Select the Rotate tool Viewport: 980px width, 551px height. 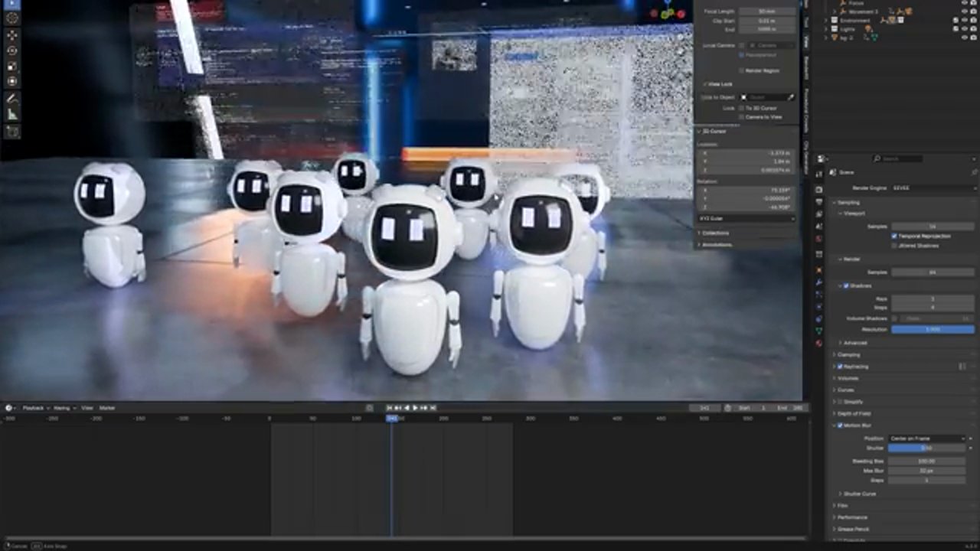(12, 51)
